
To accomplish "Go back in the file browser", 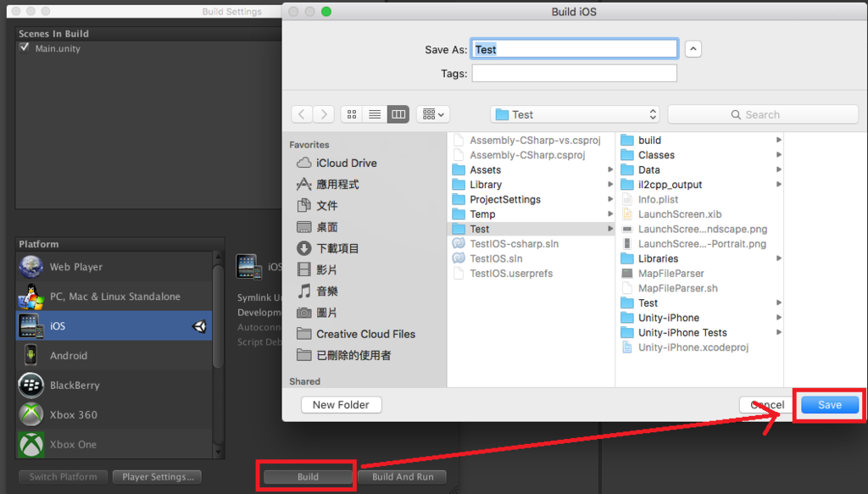I will (302, 114).
